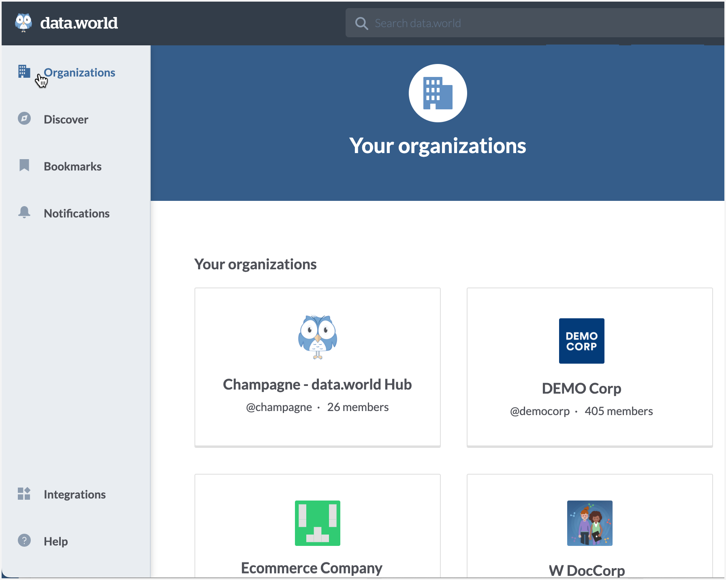Click the search magnifier icon
726x588 pixels.
(x=361, y=23)
